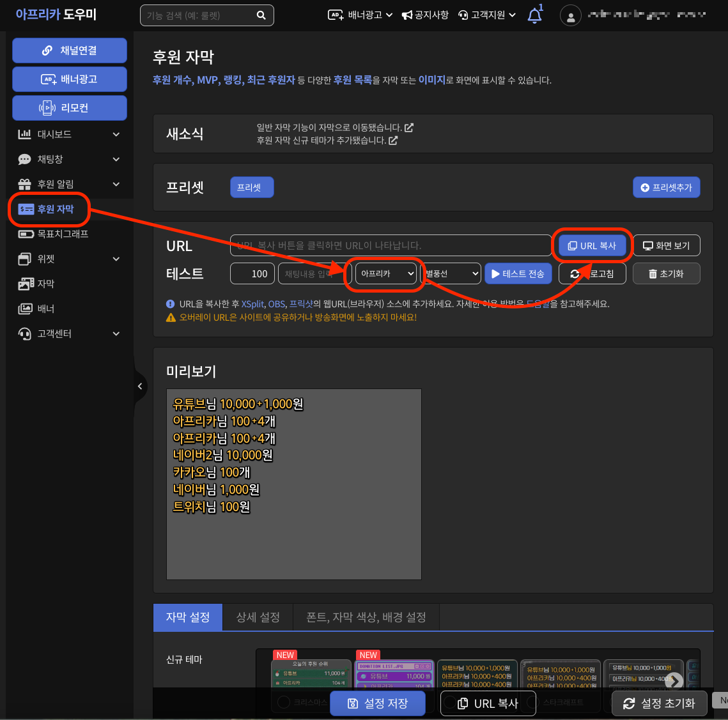Click the 새로고침 refresh button

pyautogui.click(x=592, y=274)
